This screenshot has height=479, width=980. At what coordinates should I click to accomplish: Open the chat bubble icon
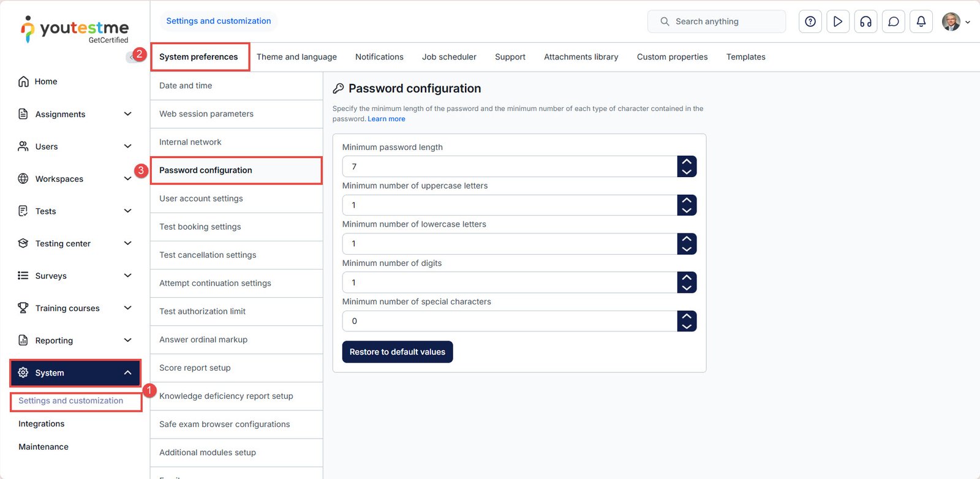click(894, 21)
